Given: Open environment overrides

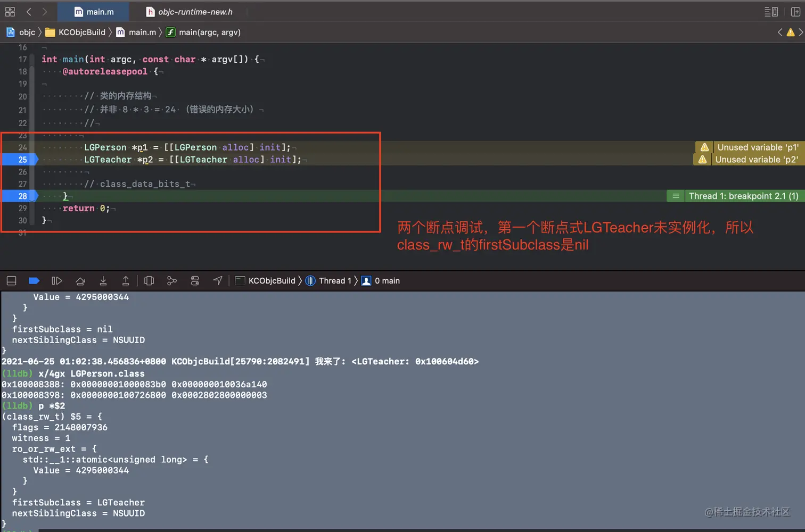Looking at the screenshot, I should click(195, 280).
